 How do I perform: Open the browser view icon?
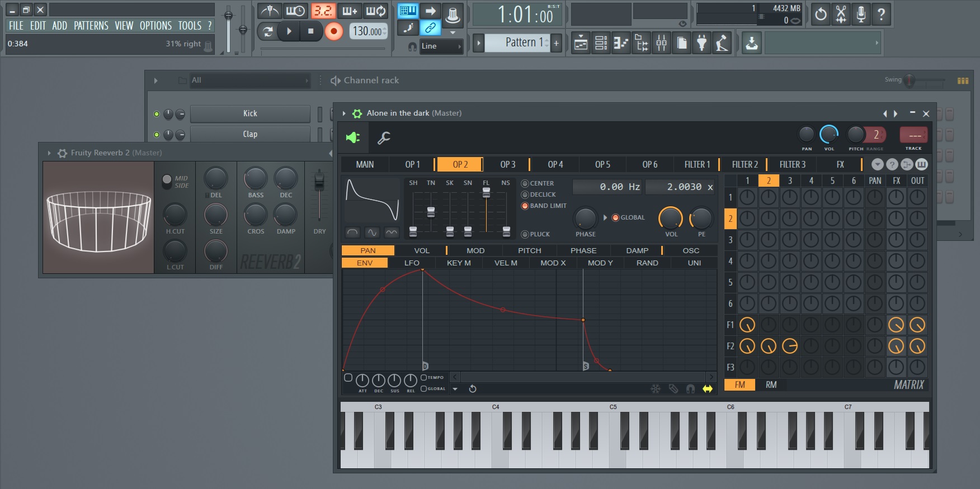(x=642, y=43)
